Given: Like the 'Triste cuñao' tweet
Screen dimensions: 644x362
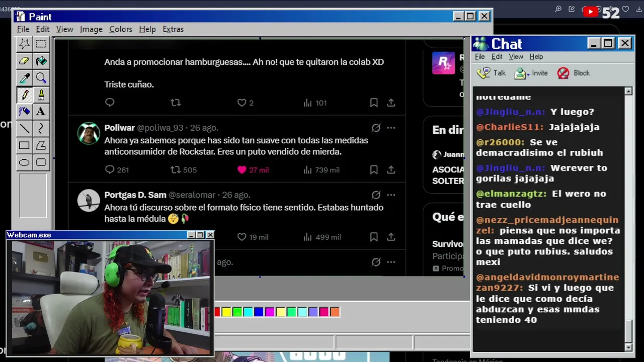Looking at the screenshot, I should pos(242,103).
